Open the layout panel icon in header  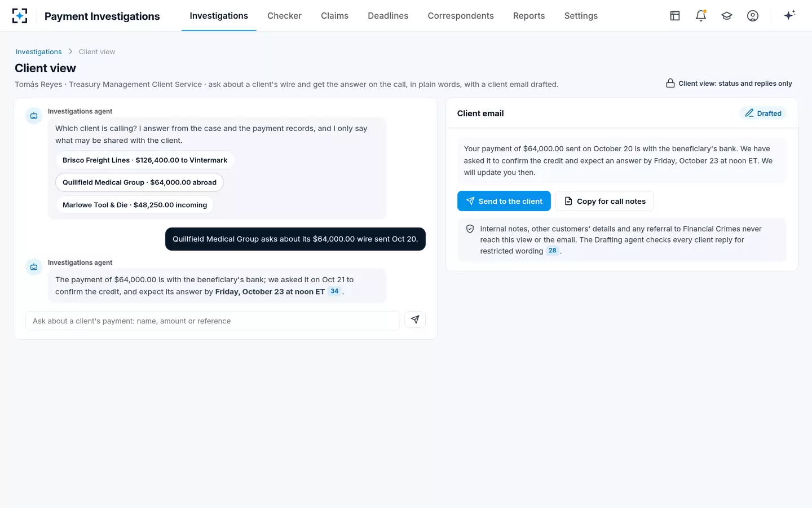tap(675, 16)
